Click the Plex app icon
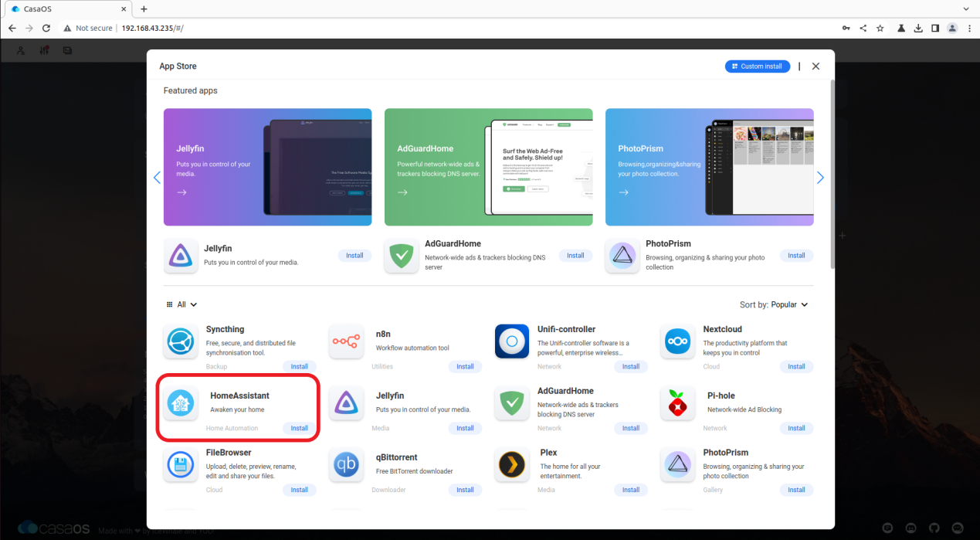 (x=512, y=465)
